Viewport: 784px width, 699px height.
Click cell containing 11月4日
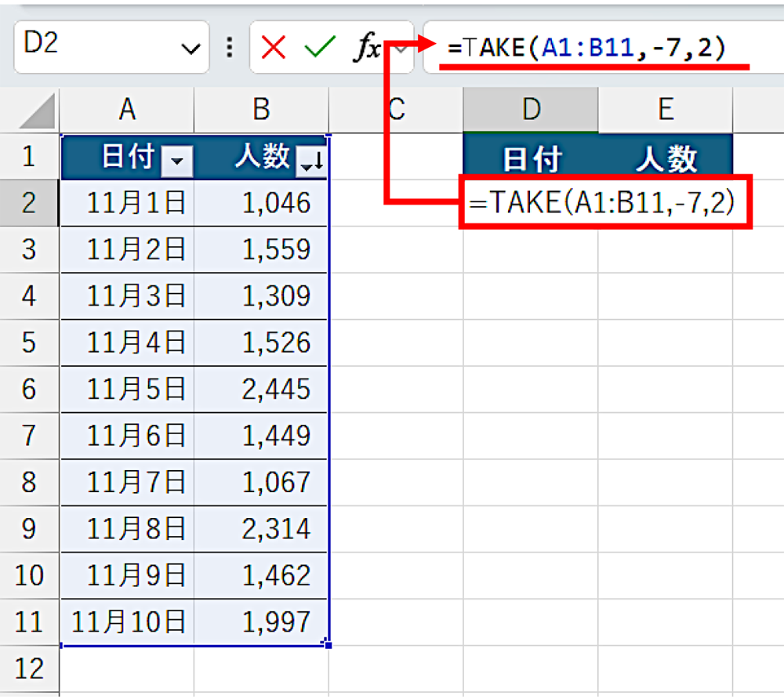(127, 342)
